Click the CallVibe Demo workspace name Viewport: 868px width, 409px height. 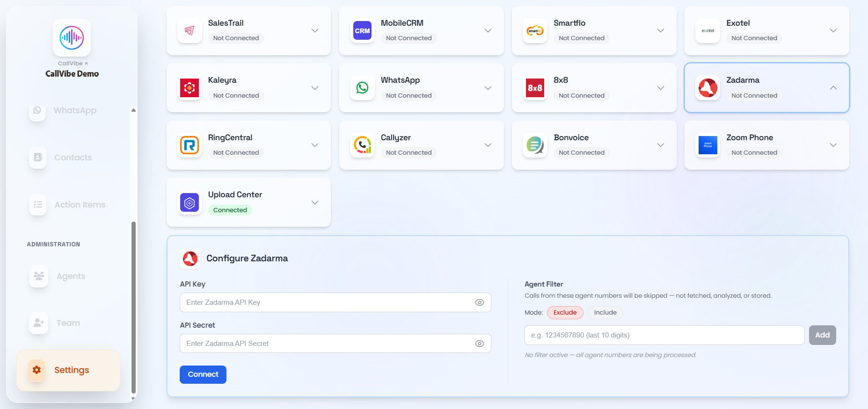point(72,74)
